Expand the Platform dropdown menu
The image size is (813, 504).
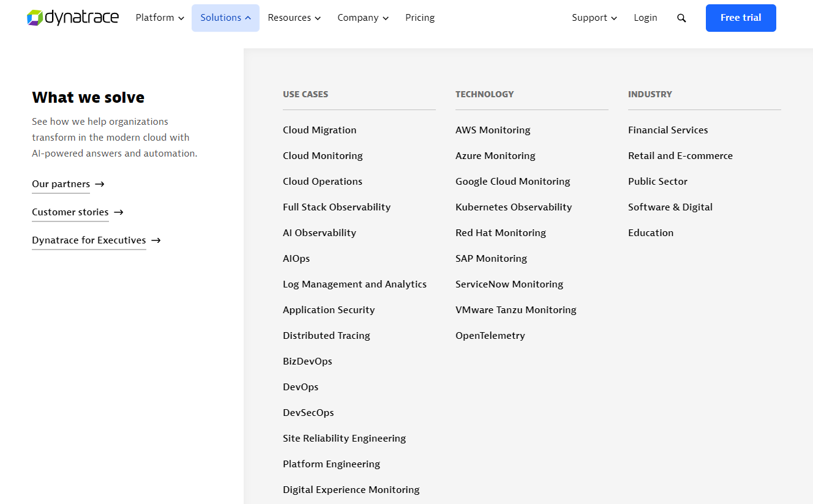160,18
